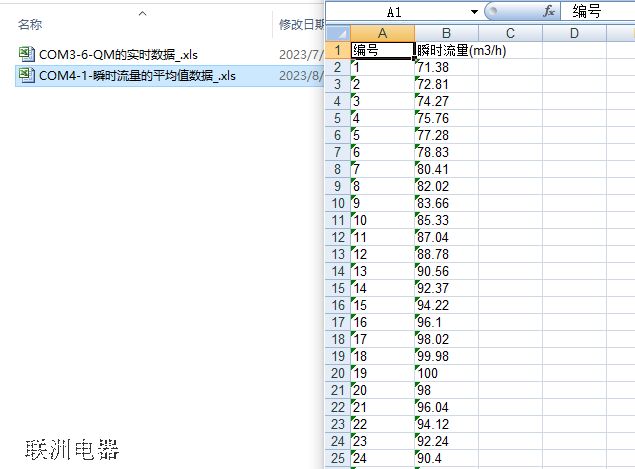Select the file COM4-1-瞬时流量的平均值数据_.xls

click(137, 75)
